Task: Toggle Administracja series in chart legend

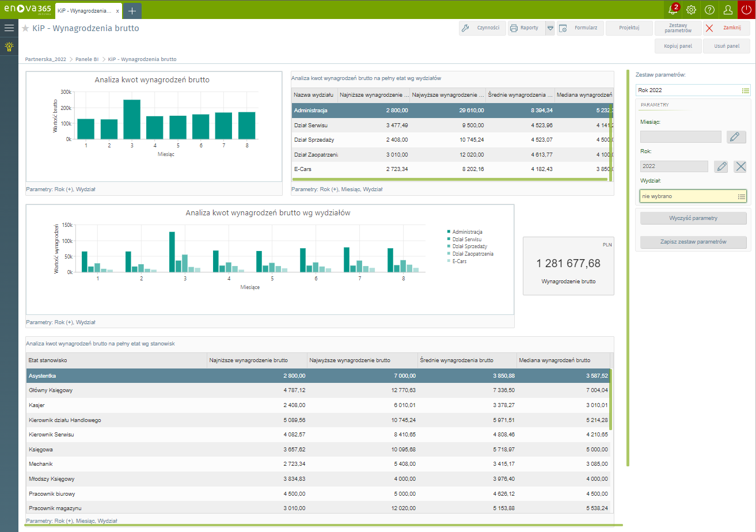Action: 466,232
